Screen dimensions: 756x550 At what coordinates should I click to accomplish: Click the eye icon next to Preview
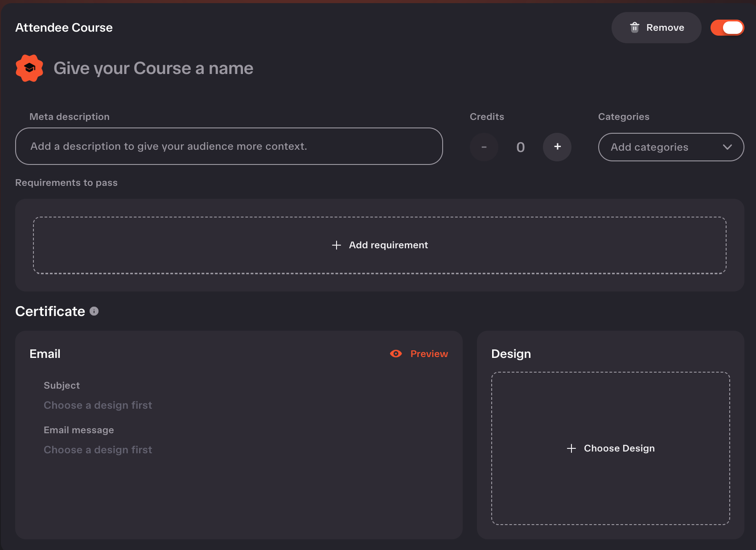[x=396, y=353]
